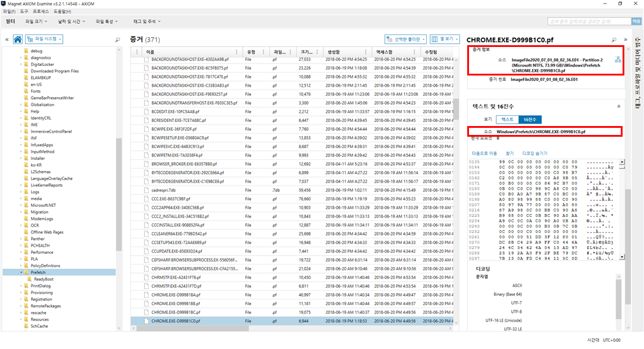
Task: Click the hex viewer vertical scrollbar
Action: [x=622, y=209]
